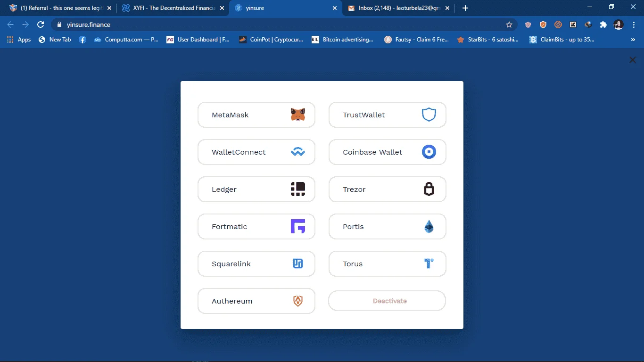
Task: Connect with the Authereum option
Action: [256, 301]
